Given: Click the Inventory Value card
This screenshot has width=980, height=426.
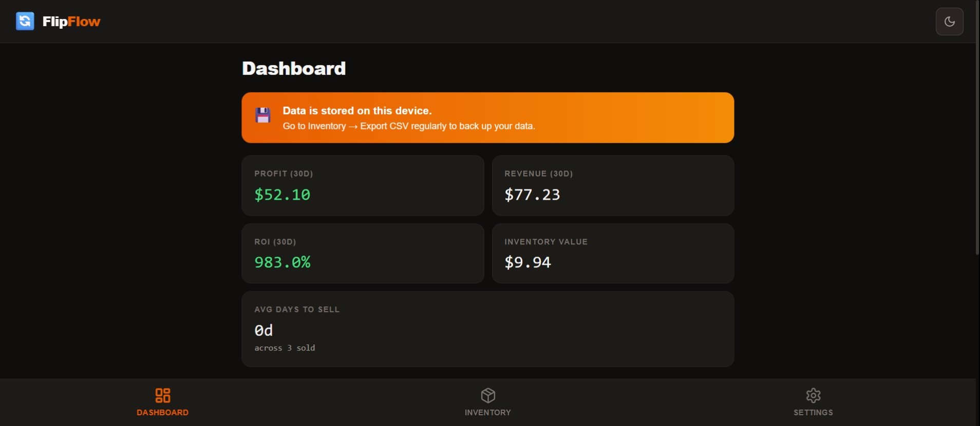Looking at the screenshot, I should point(613,253).
